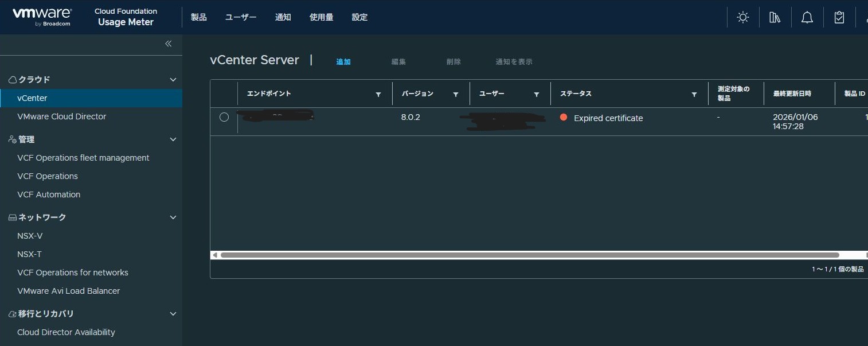Click version cell 8.0.2
Viewport: 868px width, 346px height.
[410, 118]
